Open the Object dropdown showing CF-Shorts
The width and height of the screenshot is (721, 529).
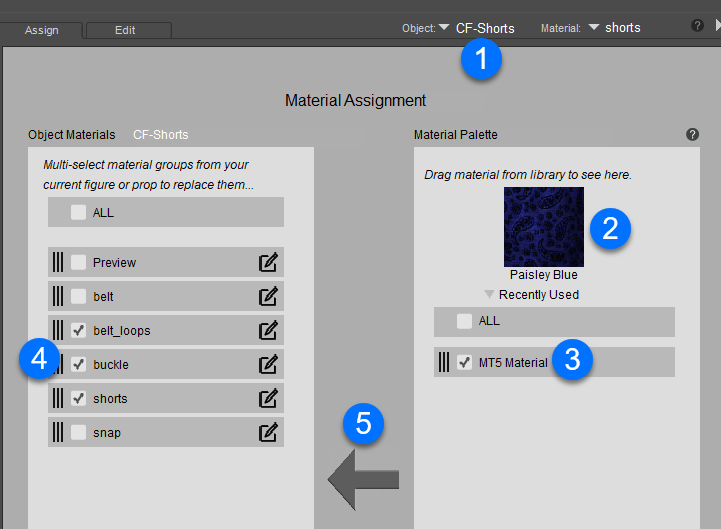pyautogui.click(x=444, y=28)
